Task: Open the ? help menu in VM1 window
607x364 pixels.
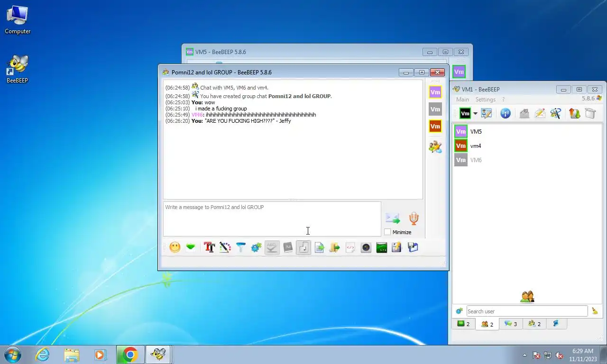Action: pyautogui.click(x=503, y=100)
